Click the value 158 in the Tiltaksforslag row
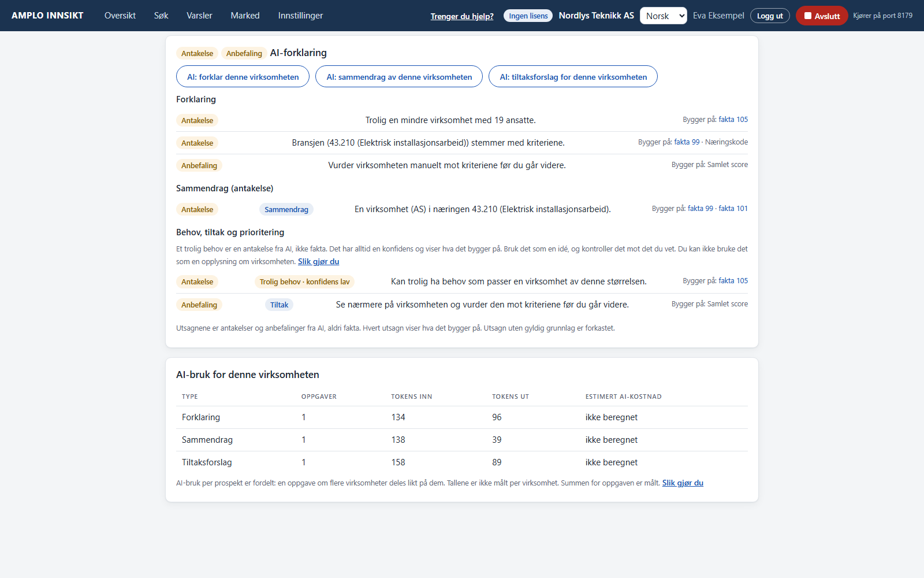The height and width of the screenshot is (578, 924). (x=398, y=462)
